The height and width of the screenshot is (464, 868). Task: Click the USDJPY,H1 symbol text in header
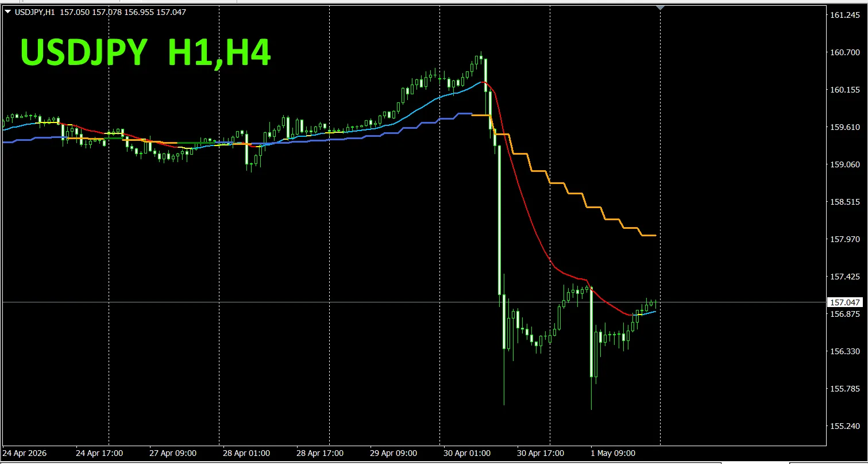click(x=36, y=12)
